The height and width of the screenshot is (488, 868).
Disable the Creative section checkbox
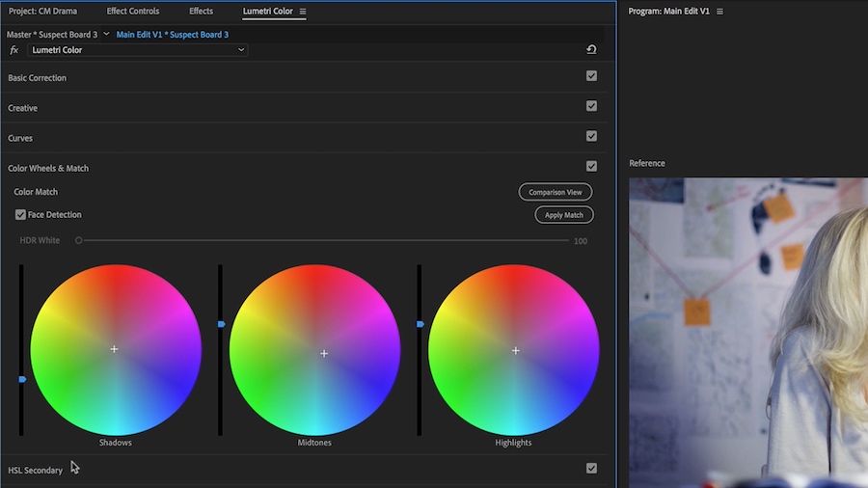591,106
